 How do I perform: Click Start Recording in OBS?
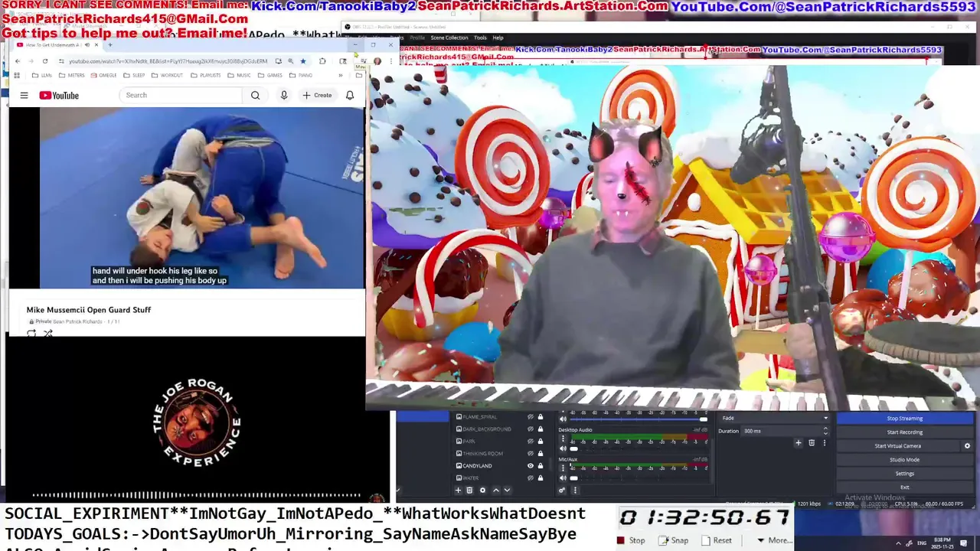pos(905,432)
